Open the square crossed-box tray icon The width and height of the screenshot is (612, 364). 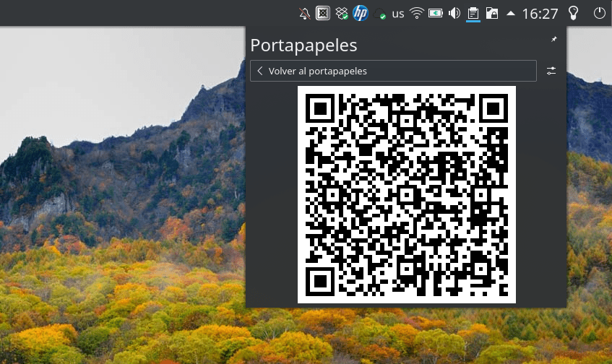click(x=323, y=13)
